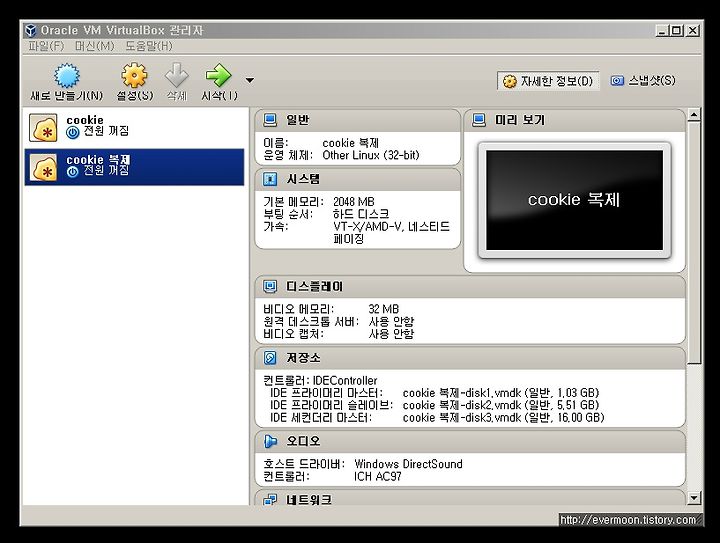The width and height of the screenshot is (720, 543).
Task: Close the VirtualBox manager window
Action: coord(692,31)
